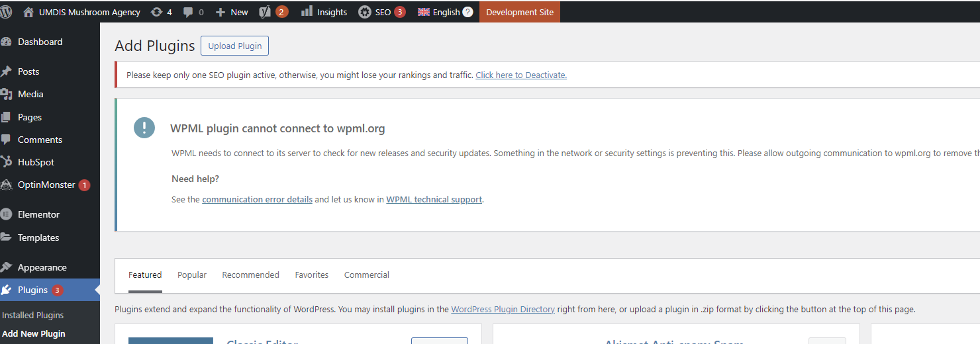Switch to the Recommended plugins tab
Image resolution: width=980 pixels, height=344 pixels.
250,275
